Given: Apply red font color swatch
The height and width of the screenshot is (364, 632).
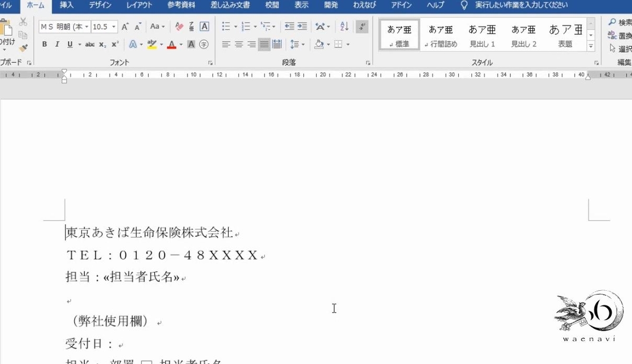Looking at the screenshot, I should (171, 45).
